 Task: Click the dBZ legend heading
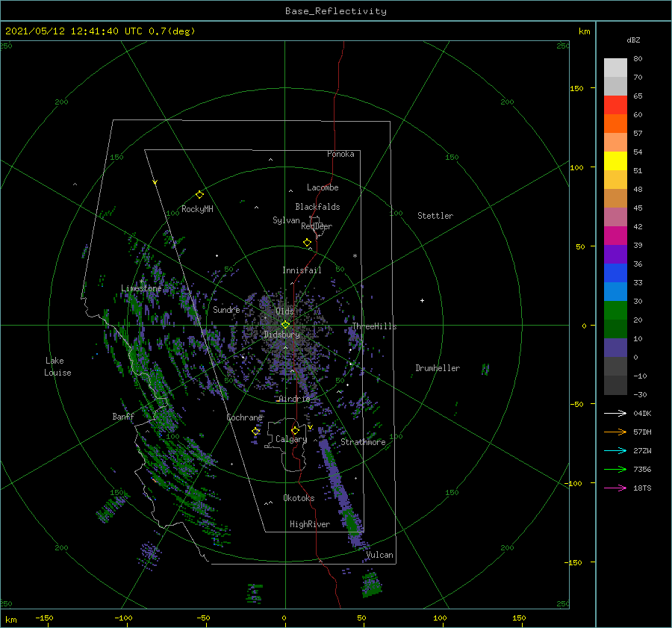coord(633,40)
